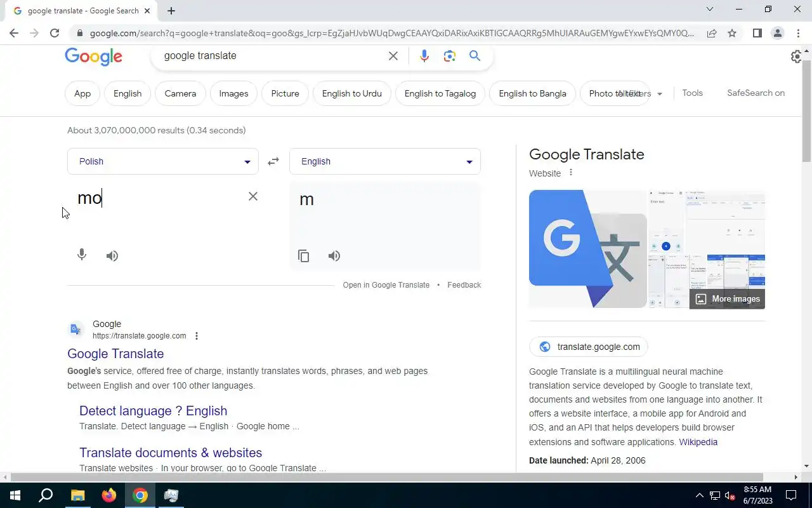This screenshot has width=812, height=508.
Task: Show hidden system tray icons
Action: point(699,495)
